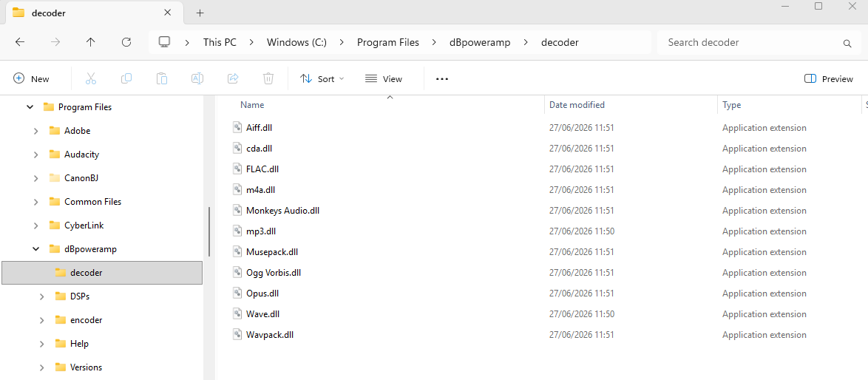Select the Monkeys Audio.dll file icon
This screenshot has height=380, width=868.
[237, 210]
